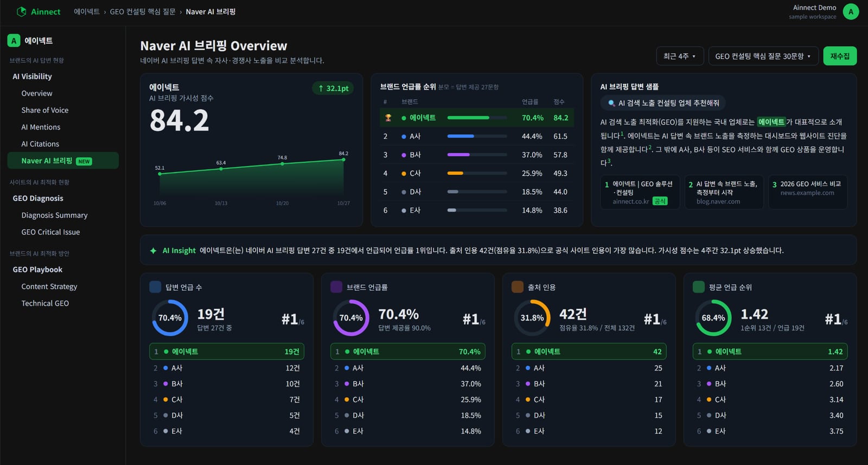Image resolution: width=868 pixels, height=465 pixels.
Task: Select Naver AI 브리핑 NEW menu item
Action: coord(63,161)
